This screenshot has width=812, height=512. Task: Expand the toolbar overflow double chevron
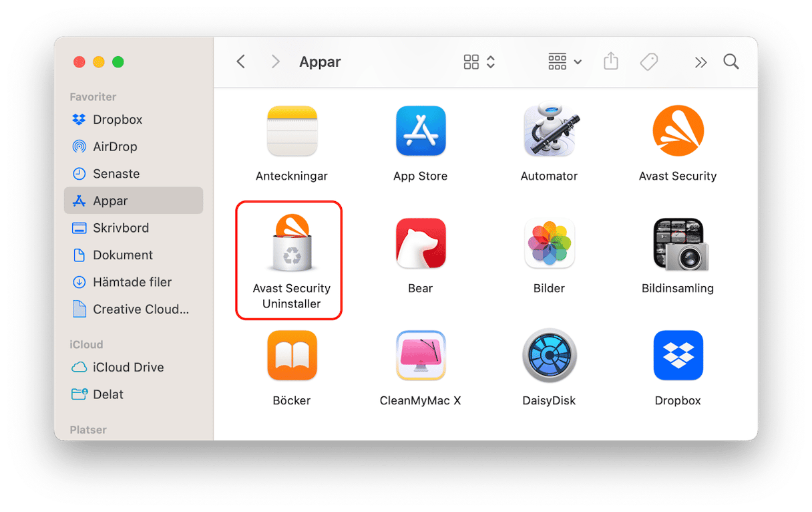click(700, 62)
